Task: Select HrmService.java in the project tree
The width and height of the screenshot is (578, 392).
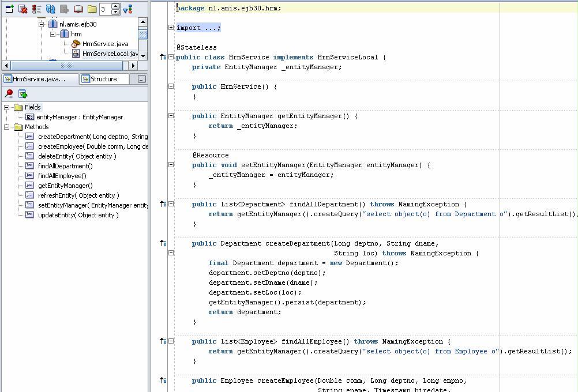Action: (x=105, y=44)
